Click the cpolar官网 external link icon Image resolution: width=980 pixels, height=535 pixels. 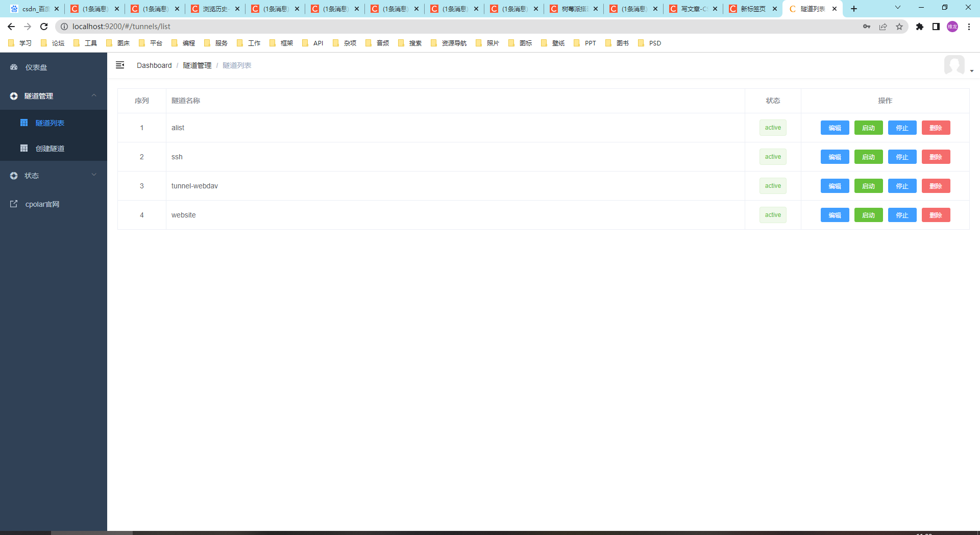(14, 204)
